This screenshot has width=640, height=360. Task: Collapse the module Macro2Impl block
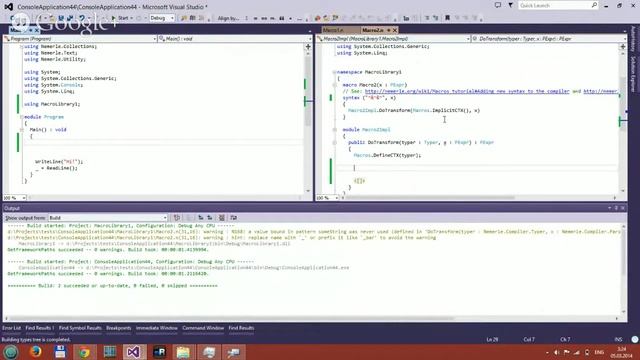tap(334, 130)
